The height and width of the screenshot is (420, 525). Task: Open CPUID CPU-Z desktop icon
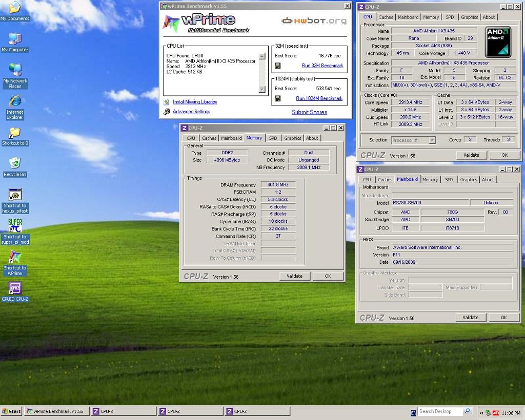[15, 291]
